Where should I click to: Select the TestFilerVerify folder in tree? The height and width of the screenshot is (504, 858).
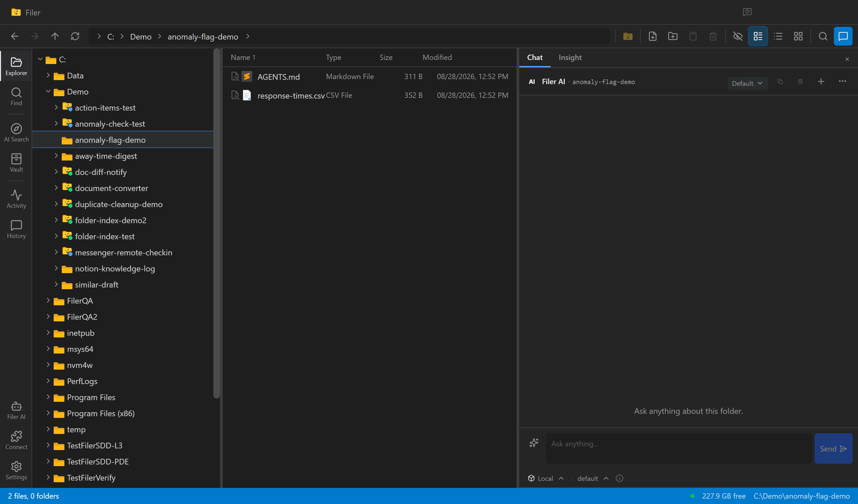[91, 478]
